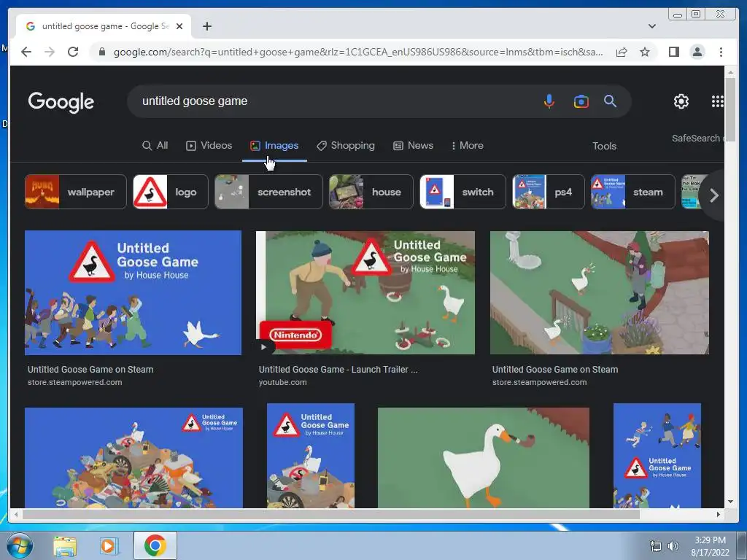Open the Google apps grid

point(718,101)
